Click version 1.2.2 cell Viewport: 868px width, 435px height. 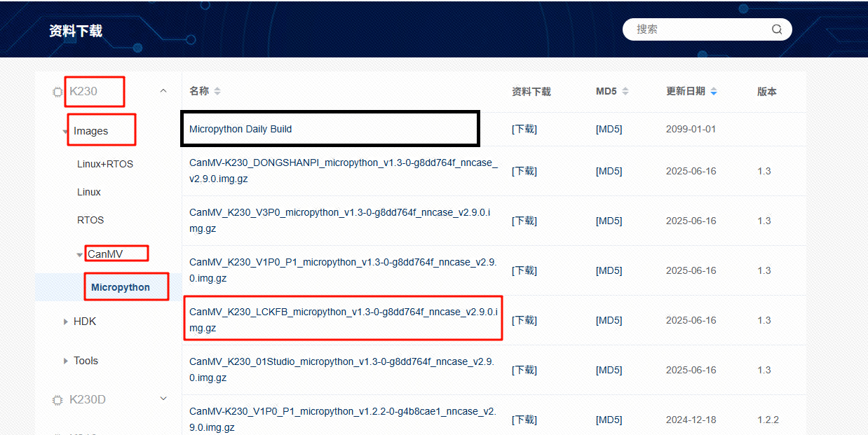tap(768, 420)
